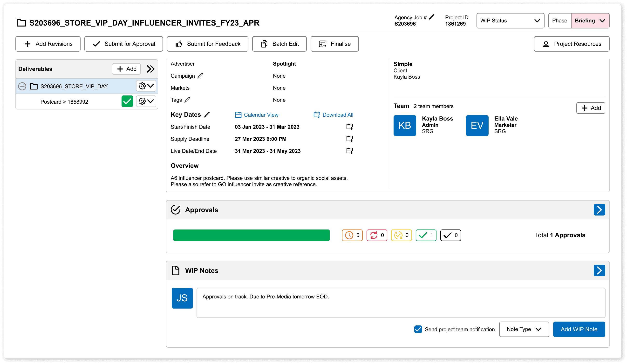Toggle the green check on Postcard deliverable

coord(127,101)
